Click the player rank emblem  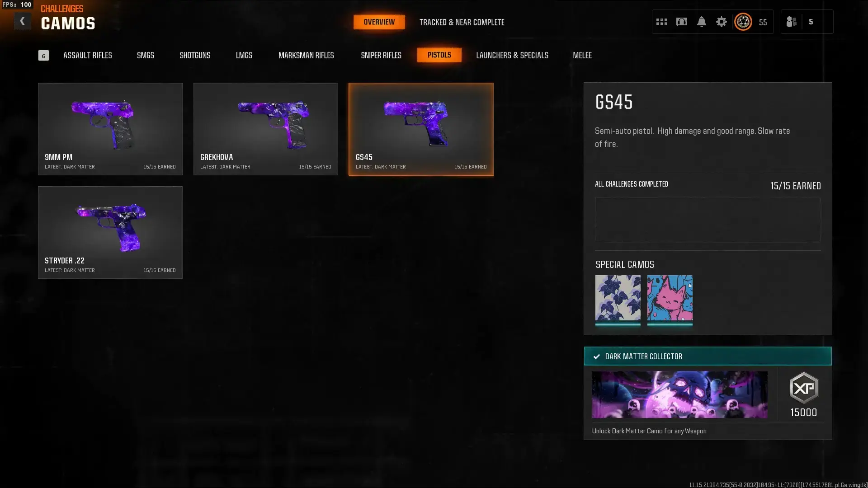tap(743, 22)
